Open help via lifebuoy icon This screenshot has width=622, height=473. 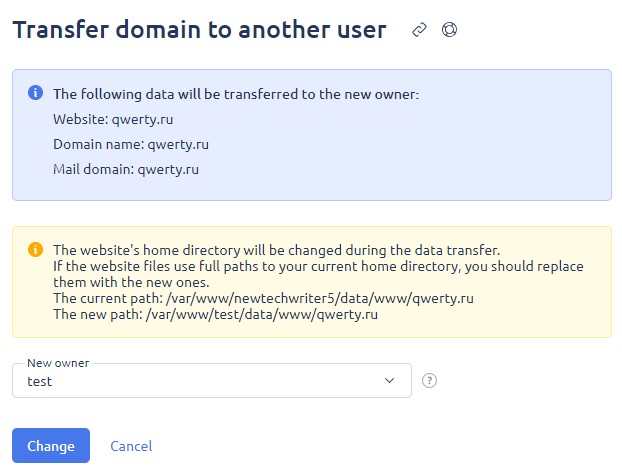[x=449, y=30]
